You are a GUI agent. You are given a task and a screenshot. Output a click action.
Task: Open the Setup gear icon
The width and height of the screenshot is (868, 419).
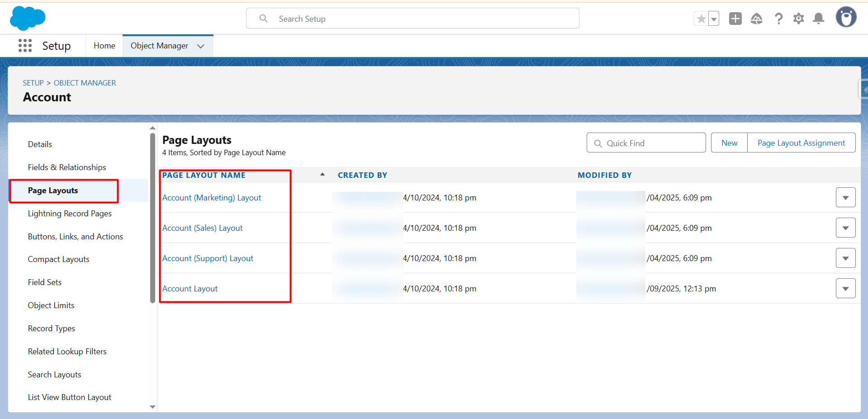point(798,19)
